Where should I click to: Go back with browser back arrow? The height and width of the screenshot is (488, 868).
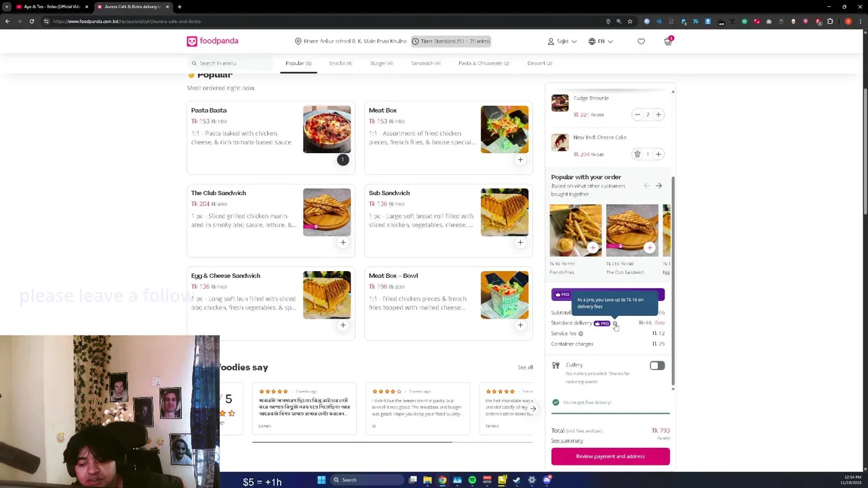click(7, 21)
